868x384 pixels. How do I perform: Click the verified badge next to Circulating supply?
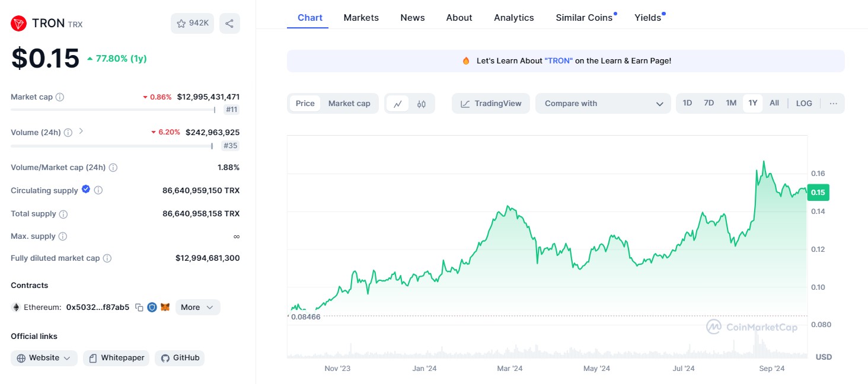tap(86, 190)
